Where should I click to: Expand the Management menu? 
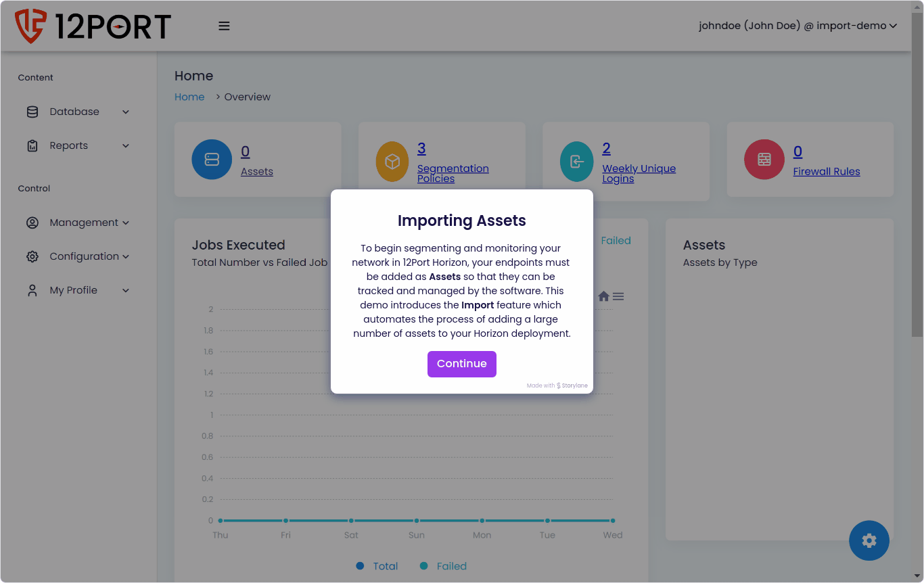tap(78, 223)
